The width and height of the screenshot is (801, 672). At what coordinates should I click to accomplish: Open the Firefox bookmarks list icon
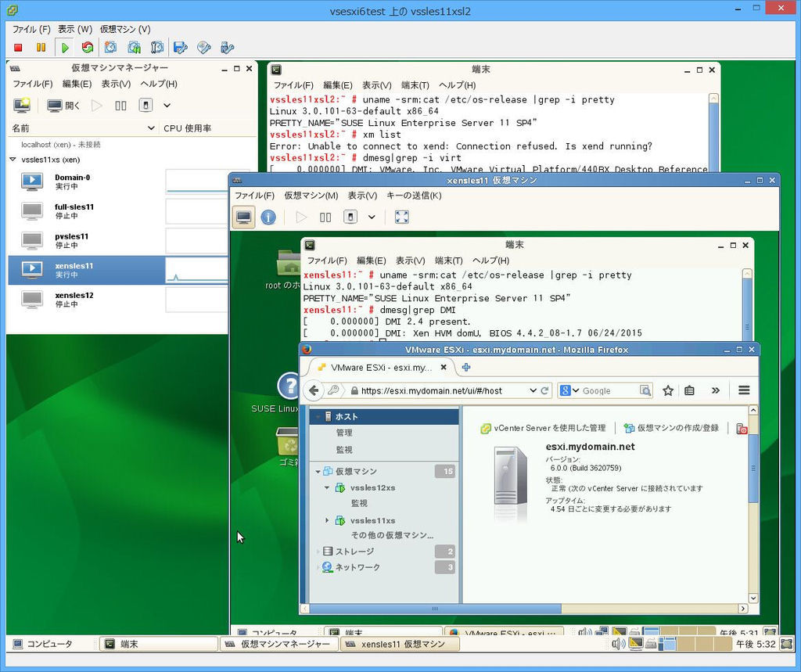(690, 391)
